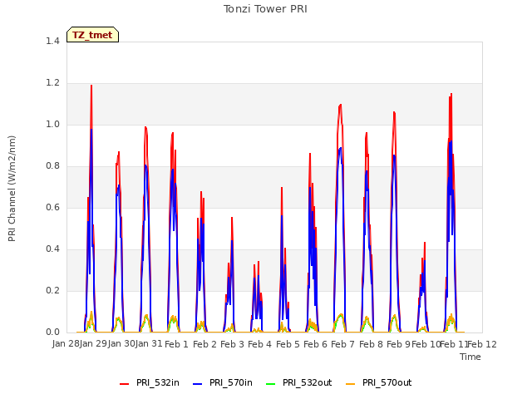Click the tallest red peak on Jan 29
The height and width of the screenshot is (399, 532).
pos(91,86)
